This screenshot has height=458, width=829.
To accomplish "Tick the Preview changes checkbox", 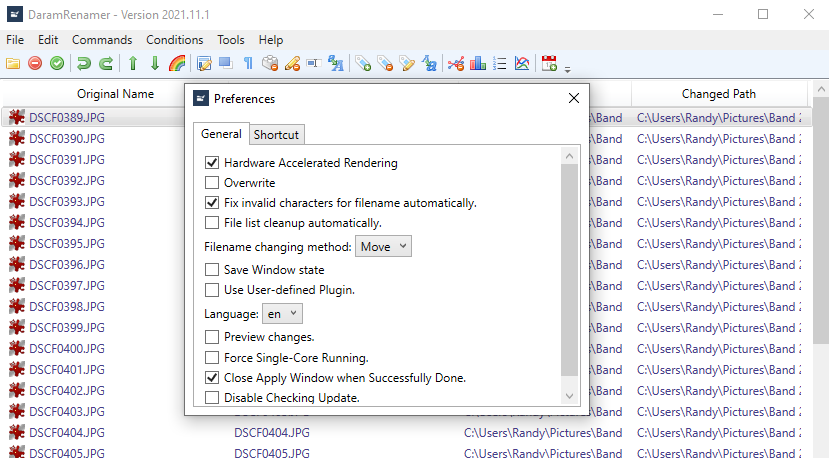I will point(212,337).
